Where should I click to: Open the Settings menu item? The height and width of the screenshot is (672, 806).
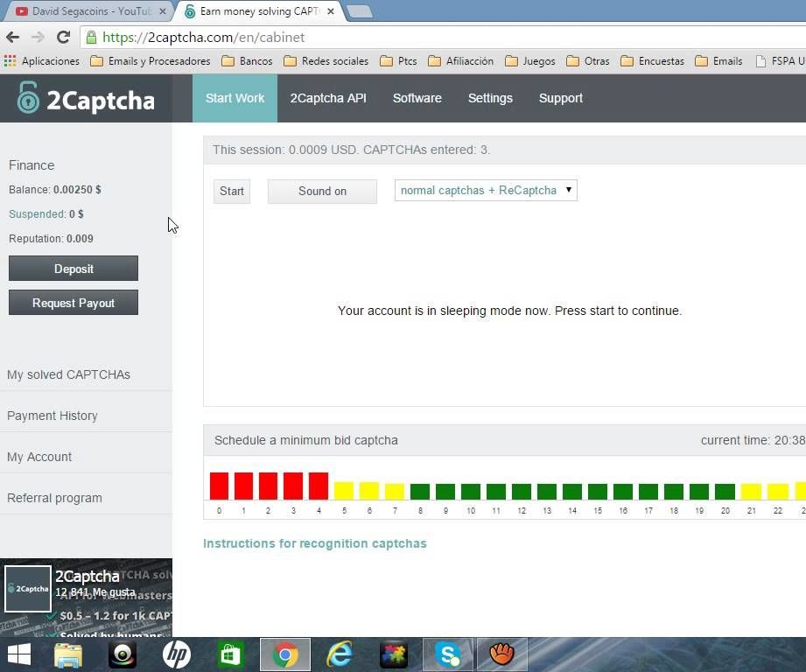click(x=490, y=98)
